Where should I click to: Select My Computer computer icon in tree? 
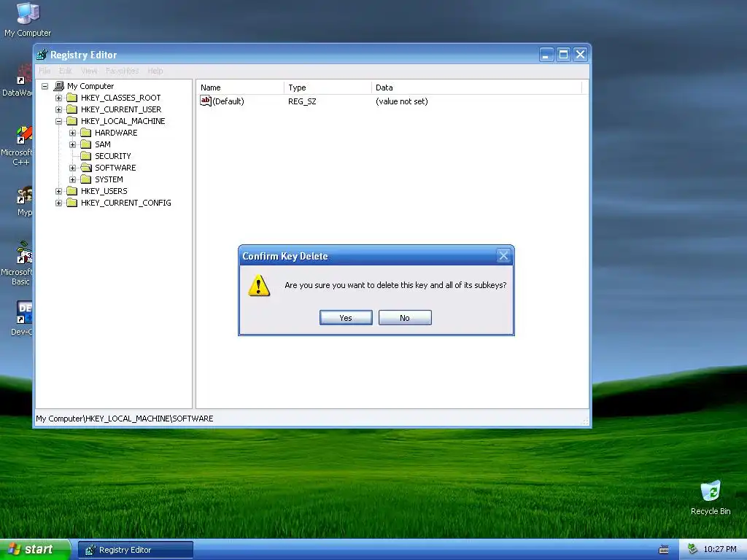tap(59, 86)
